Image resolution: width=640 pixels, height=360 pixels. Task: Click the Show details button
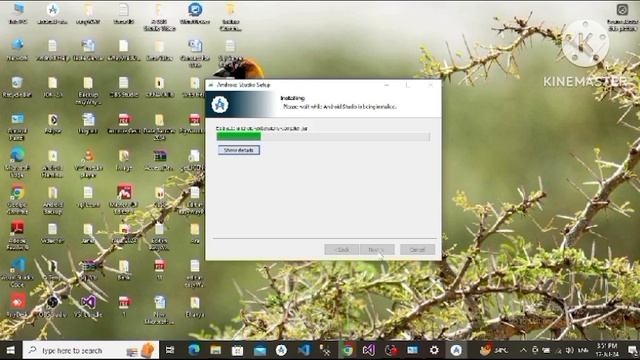pos(239,150)
